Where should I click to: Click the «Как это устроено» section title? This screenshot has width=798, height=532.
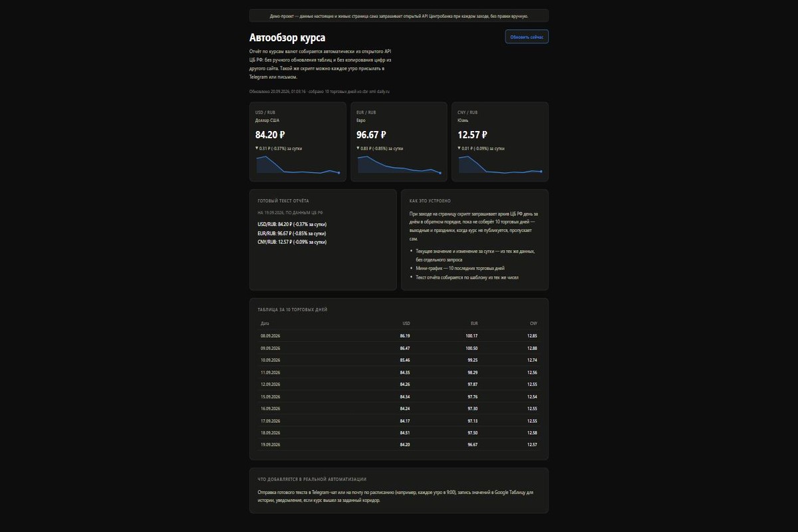click(430, 200)
